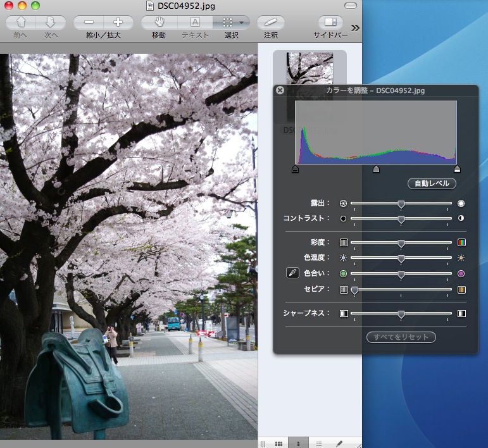Click the DSC04952.jpg title proxy icon

pyautogui.click(x=150, y=6)
